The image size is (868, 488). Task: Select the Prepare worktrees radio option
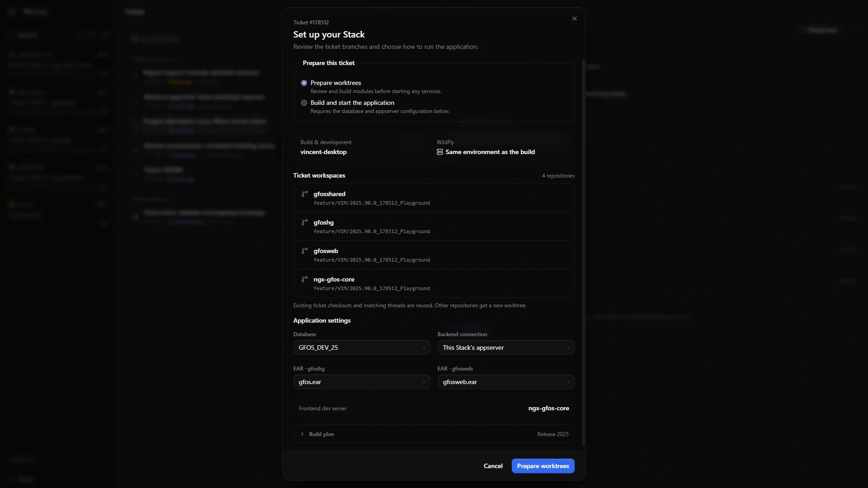(x=304, y=83)
